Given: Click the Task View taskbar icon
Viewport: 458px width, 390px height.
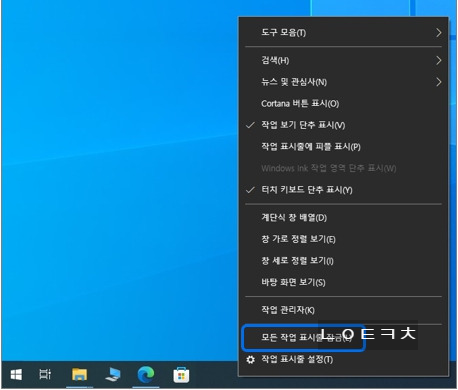Looking at the screenshot, I should coord(45,374).
